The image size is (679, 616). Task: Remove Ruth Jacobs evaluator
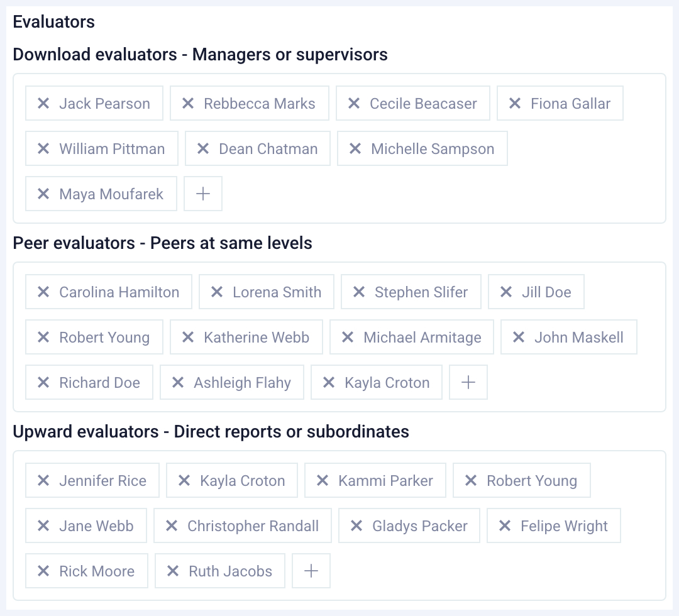click(172, 571)
